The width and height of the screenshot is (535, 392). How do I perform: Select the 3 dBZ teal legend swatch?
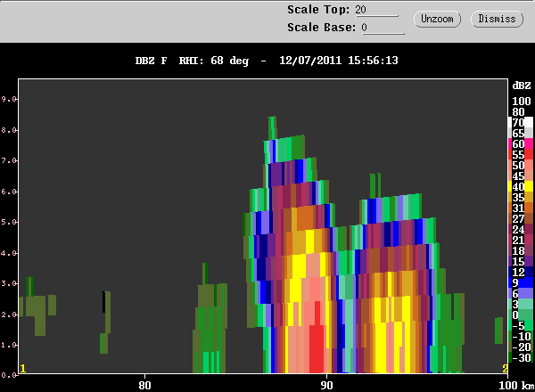point(521,304)
